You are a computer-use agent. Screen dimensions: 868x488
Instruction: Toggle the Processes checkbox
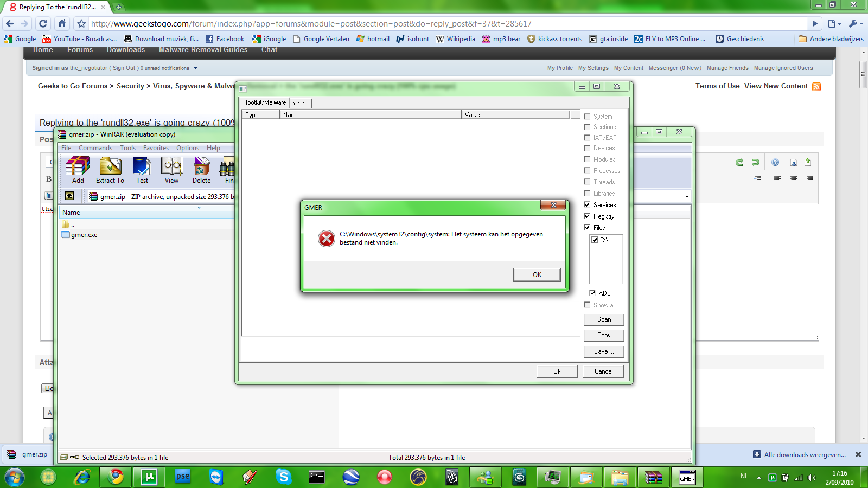tap(587, 171)
